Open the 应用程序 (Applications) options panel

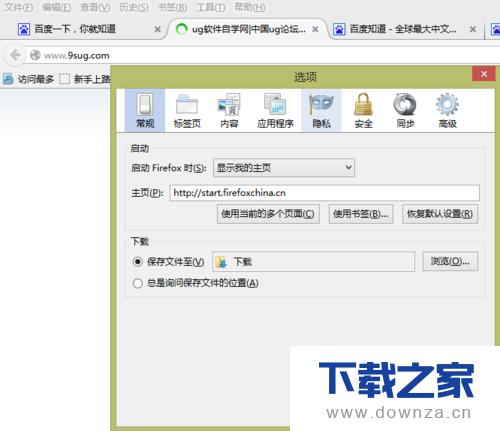275,111
